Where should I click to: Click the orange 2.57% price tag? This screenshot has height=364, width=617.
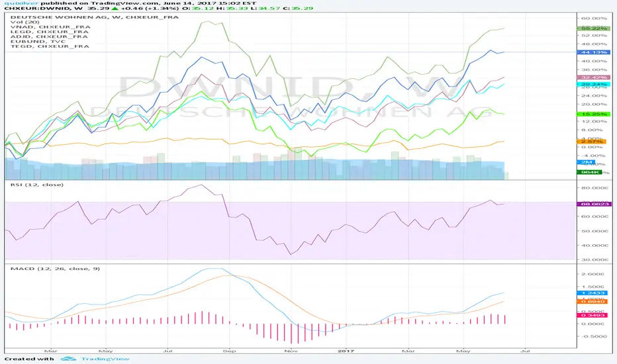[591, 141]
